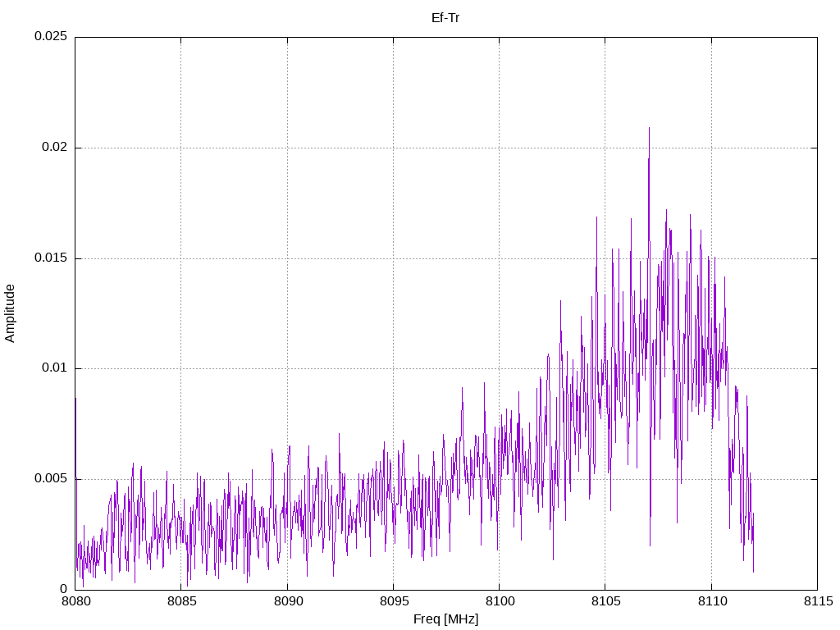Image resolution: width=840 pixels, height=630 pixels.
Task: Click the 8105 x-axis tick label
Action: click(606, 601)
